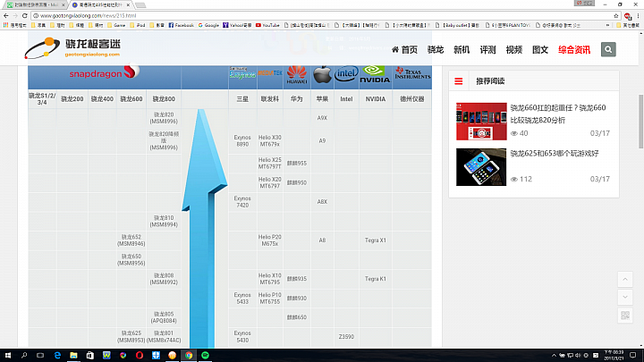The image size is (644, 362).
Task: Click the scroll-to-top arrow button
Action: 625,279
